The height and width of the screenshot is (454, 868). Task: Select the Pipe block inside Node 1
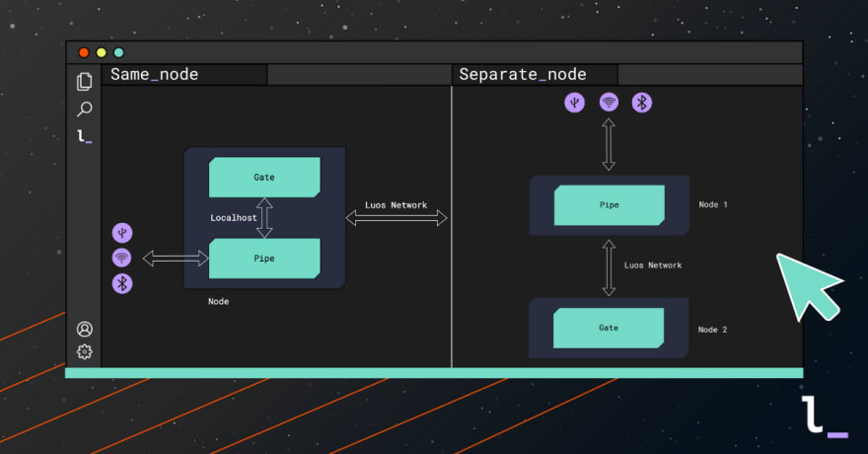click(610, 205)
